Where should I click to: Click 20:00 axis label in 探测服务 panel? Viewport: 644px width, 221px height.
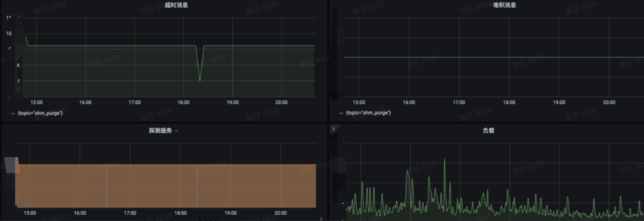click(x=280, y=213)
